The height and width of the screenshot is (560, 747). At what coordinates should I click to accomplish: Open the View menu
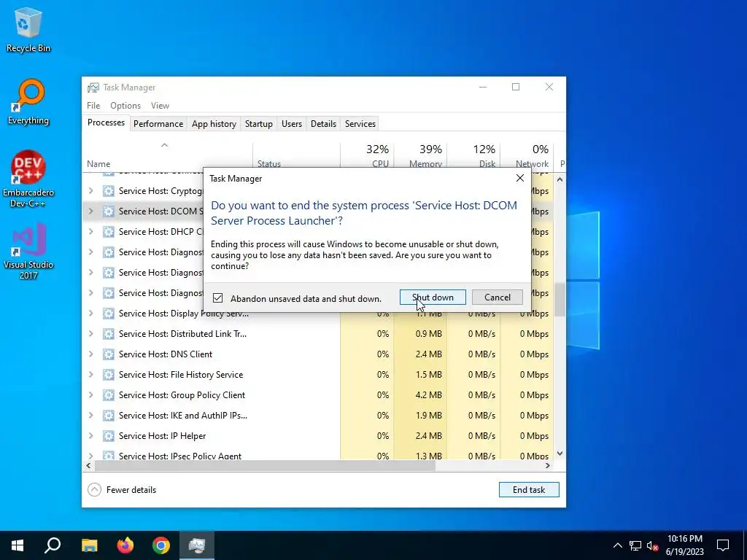tap(160, 106)
